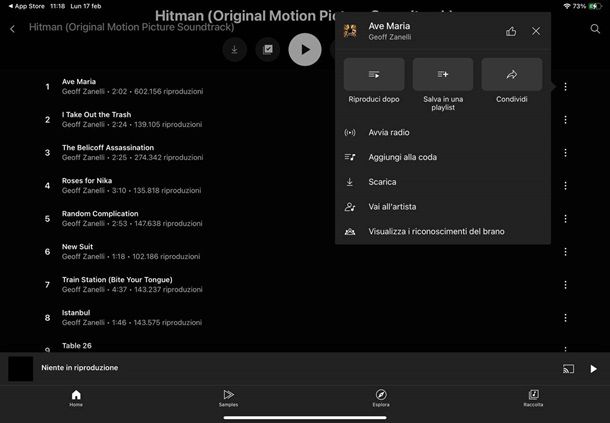Switch to the Esplora tab
Screen dimensions: 610x423
[381, 398]
